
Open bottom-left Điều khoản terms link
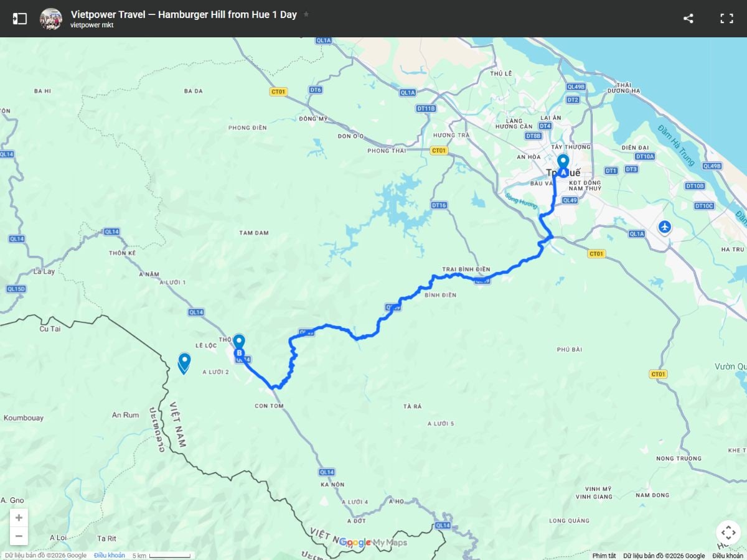pos(110,556)
